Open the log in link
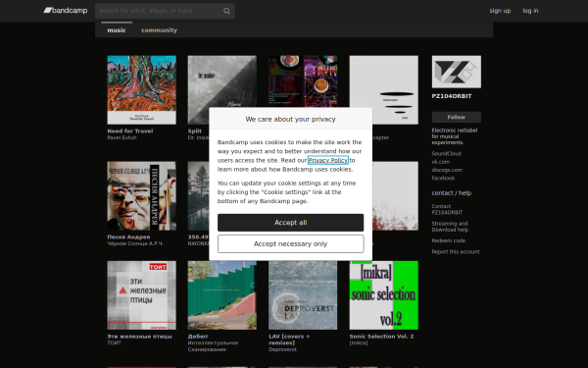 point(530,11)
